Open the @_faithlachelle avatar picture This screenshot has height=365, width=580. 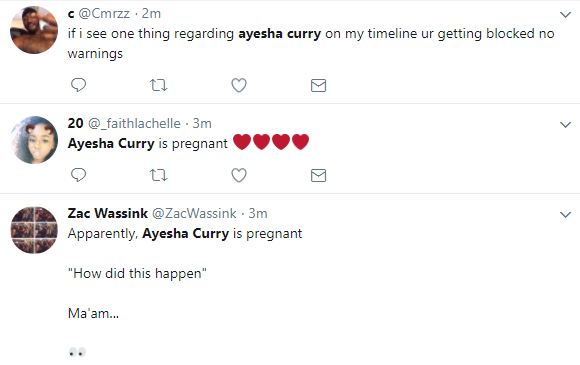click(34, 140)
